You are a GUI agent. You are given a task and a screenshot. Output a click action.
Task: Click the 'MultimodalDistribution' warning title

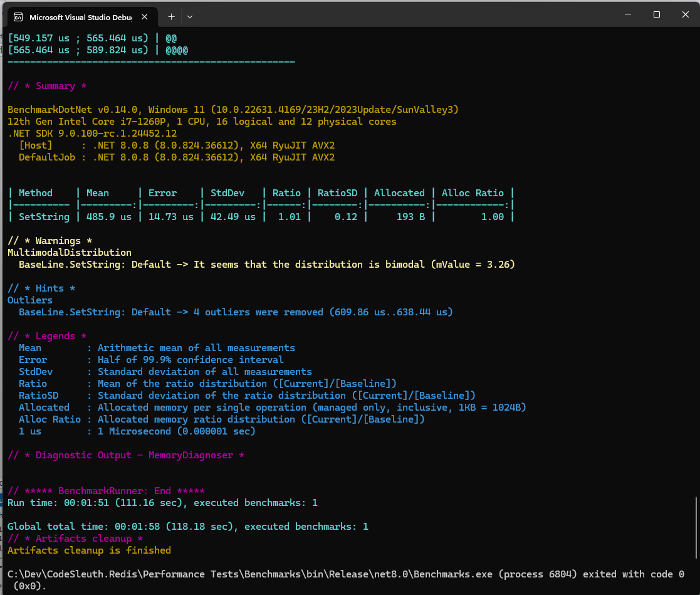click(70, 253)
